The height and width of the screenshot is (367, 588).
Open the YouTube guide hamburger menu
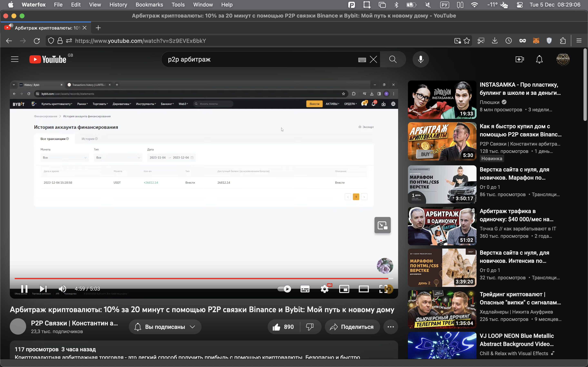(x=14, y=59)
